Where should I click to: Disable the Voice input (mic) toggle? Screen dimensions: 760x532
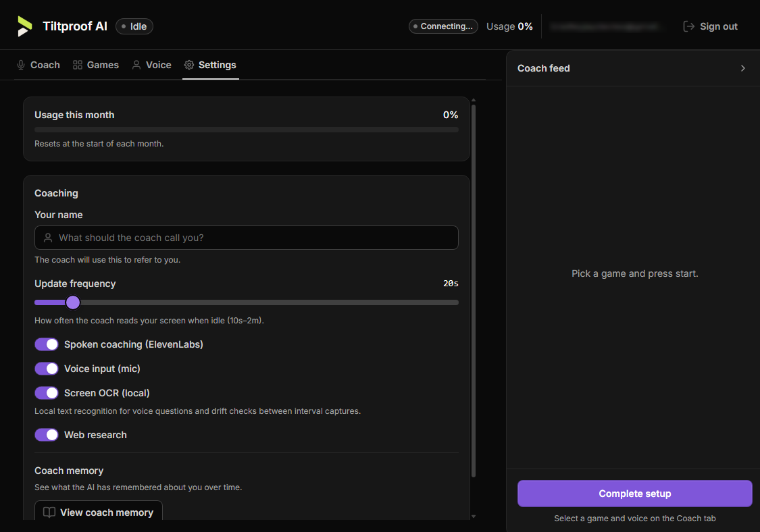tap(47, 369)
